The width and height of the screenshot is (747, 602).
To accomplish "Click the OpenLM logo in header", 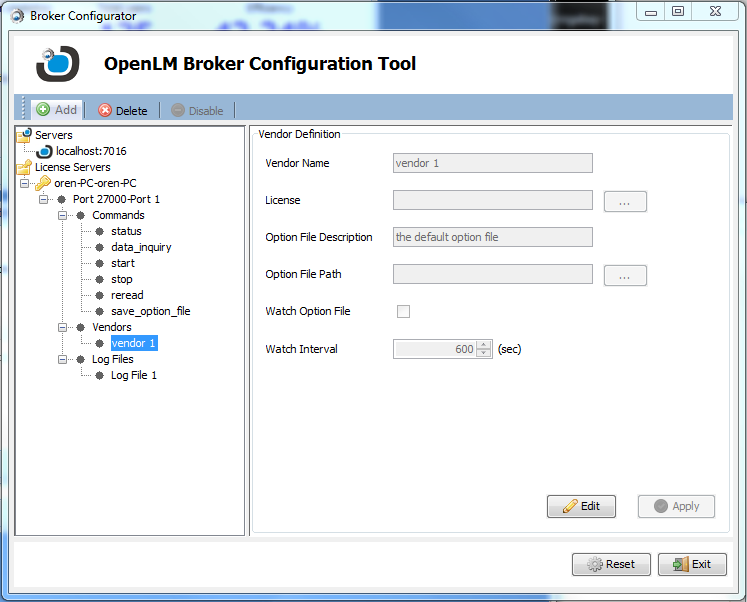I will coord(58,63).
